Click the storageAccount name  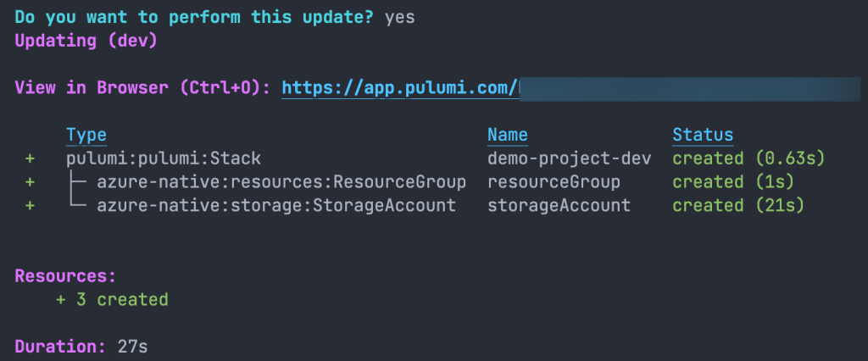coord(559,205)
